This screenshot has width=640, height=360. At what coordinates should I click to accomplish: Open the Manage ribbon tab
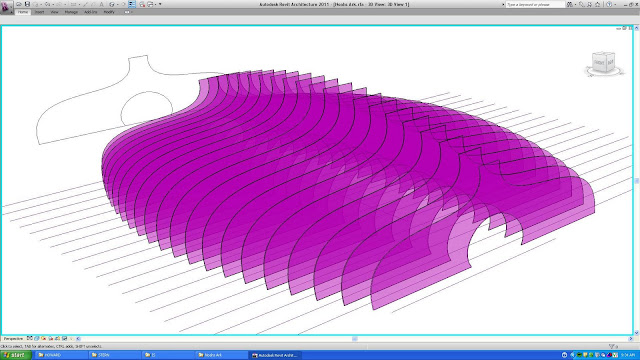click(71, 12)
